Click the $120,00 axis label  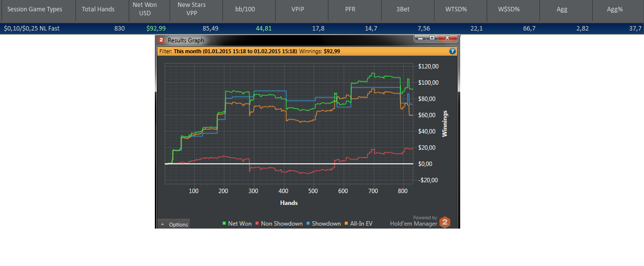[x=428, y=66]
